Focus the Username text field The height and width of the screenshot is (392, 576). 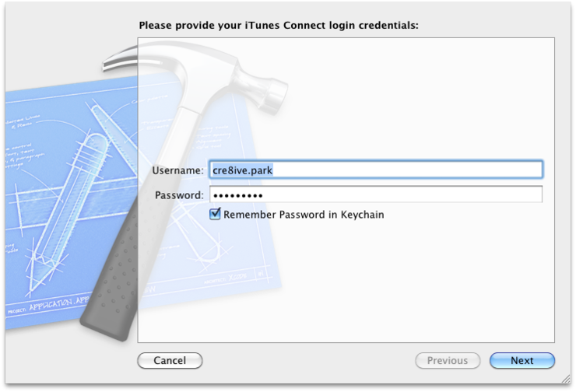pos(376,170)
